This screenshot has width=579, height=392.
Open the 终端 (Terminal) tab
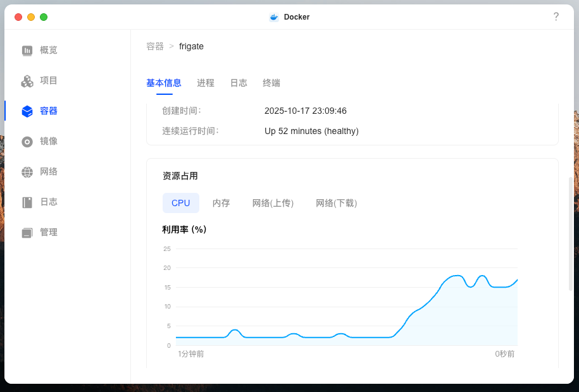(271, 83)
